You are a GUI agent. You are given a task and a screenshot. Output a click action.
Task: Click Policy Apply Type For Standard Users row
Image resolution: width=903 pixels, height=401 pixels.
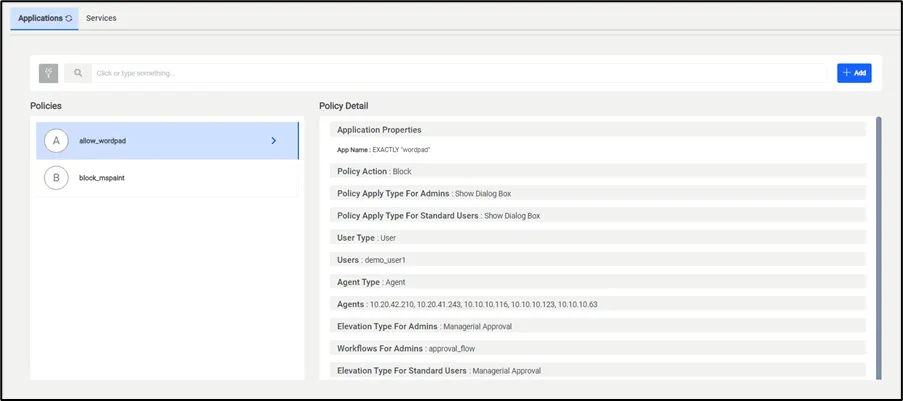(x=598, y=215)
